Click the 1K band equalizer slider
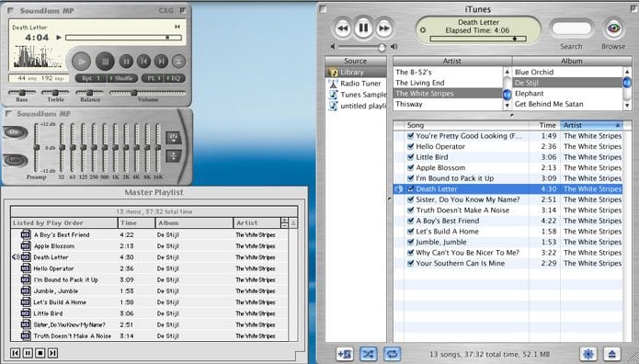639x364 pixels. tap(115, 148)
